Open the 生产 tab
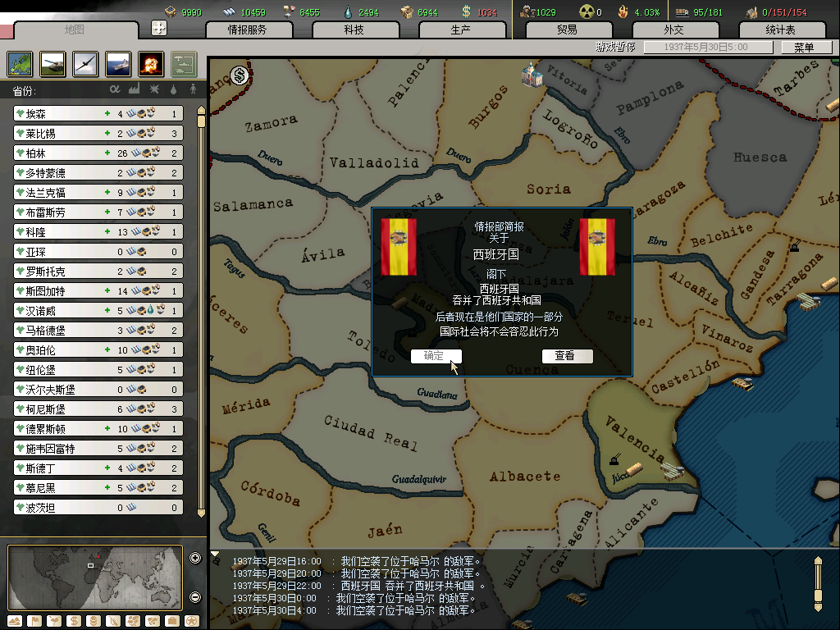 461,30
